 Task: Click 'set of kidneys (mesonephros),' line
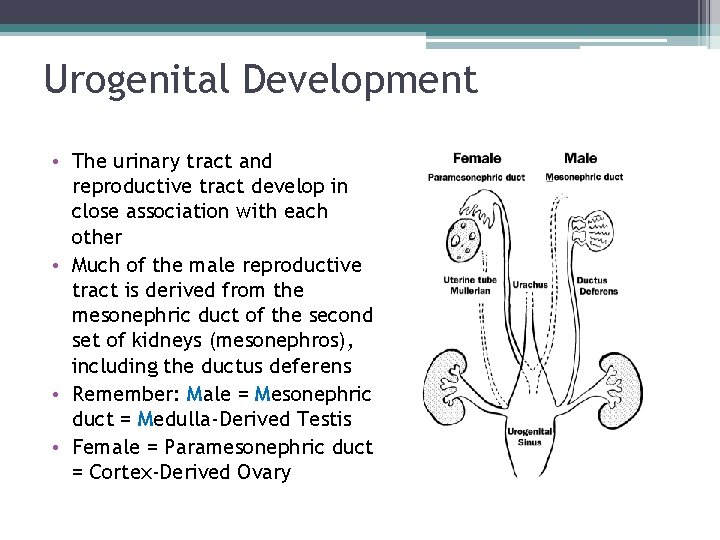coord(213,341)
